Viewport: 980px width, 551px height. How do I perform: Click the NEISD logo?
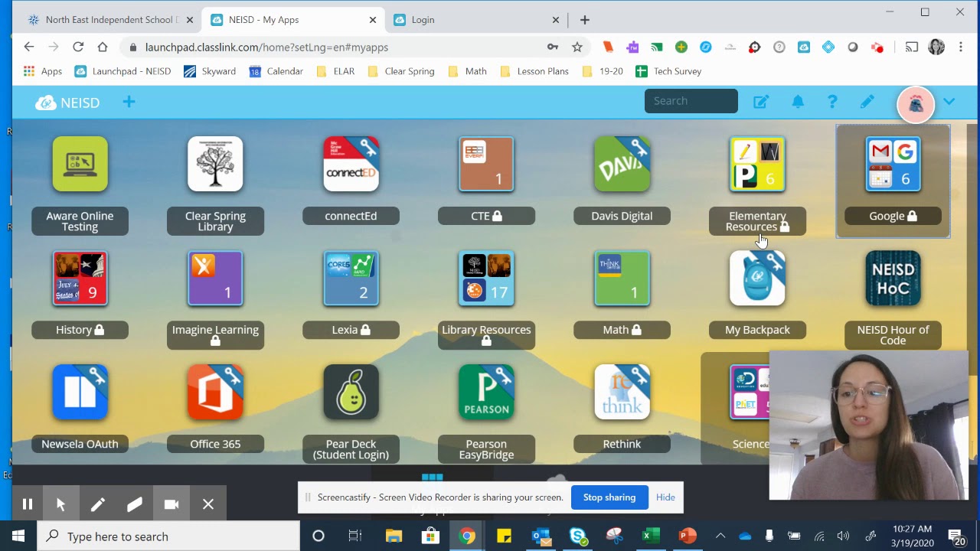pos(67,103)
